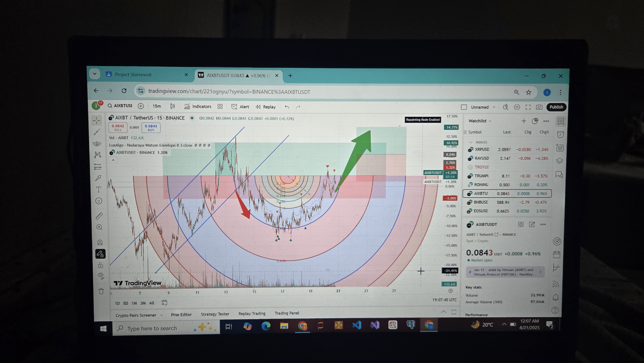644x363 pixels.
Task: Select the trend line drawing tool
Action: [97, 132]
